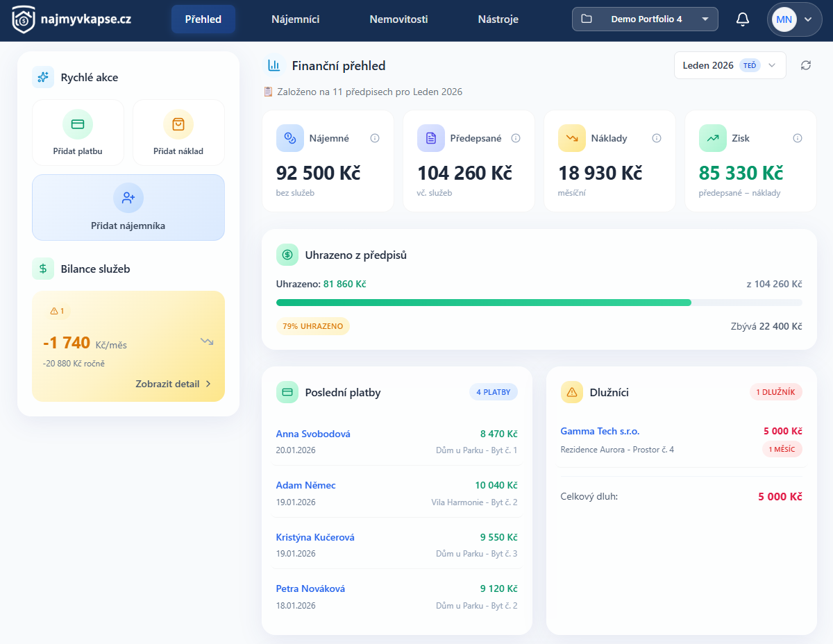Click the najmyvkapse.cz logo shield icon
The height and width of the screenshot is (644, 833).
[x=25, y=19]
